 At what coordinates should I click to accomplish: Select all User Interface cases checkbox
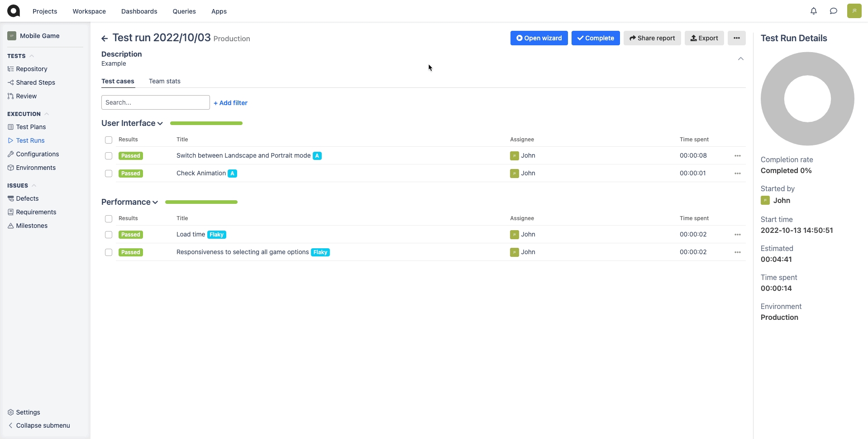tap(109, 140)
